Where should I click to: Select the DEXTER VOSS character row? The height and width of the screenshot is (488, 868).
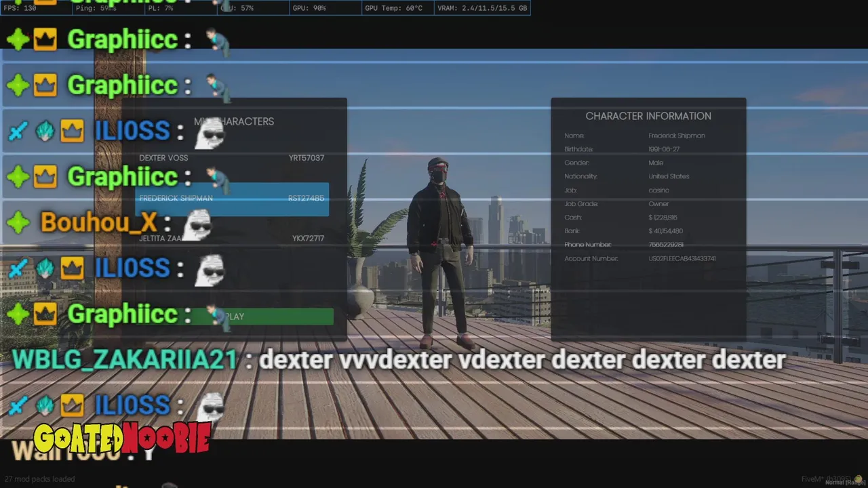231,158
